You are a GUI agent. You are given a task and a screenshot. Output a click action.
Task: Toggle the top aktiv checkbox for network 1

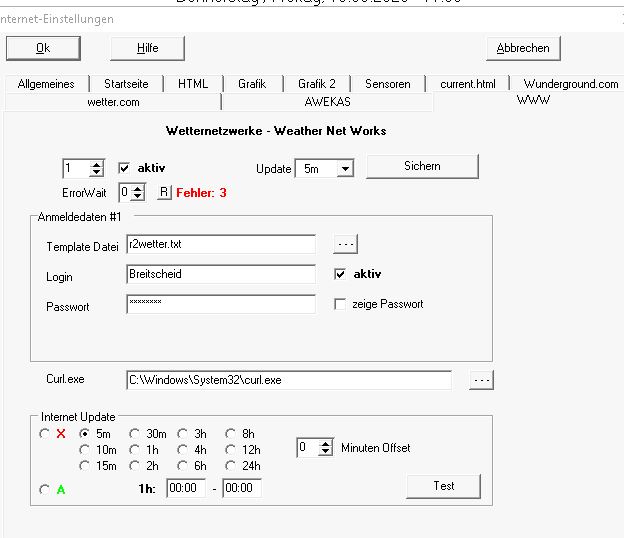125,168
